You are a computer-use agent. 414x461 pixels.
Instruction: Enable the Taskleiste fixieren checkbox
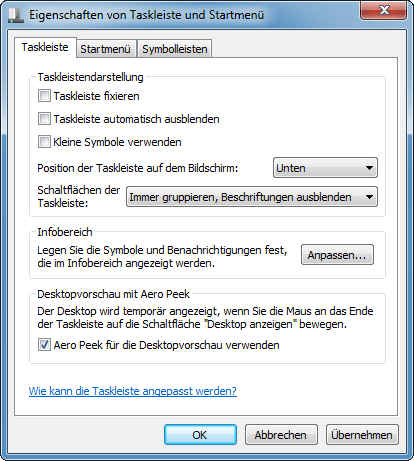44,96
